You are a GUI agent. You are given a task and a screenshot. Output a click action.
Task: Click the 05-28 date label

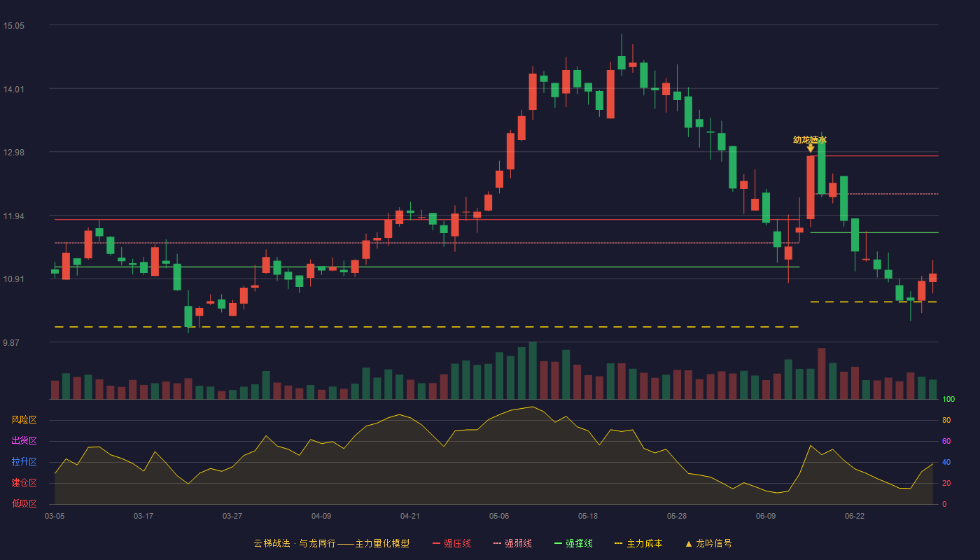tap(677, 516)
